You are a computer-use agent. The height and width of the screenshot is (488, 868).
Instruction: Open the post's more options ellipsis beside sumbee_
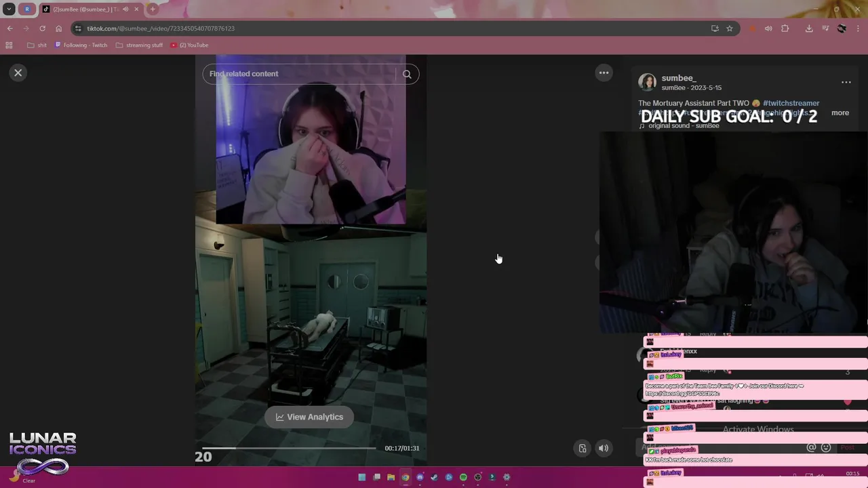point(846,82)
